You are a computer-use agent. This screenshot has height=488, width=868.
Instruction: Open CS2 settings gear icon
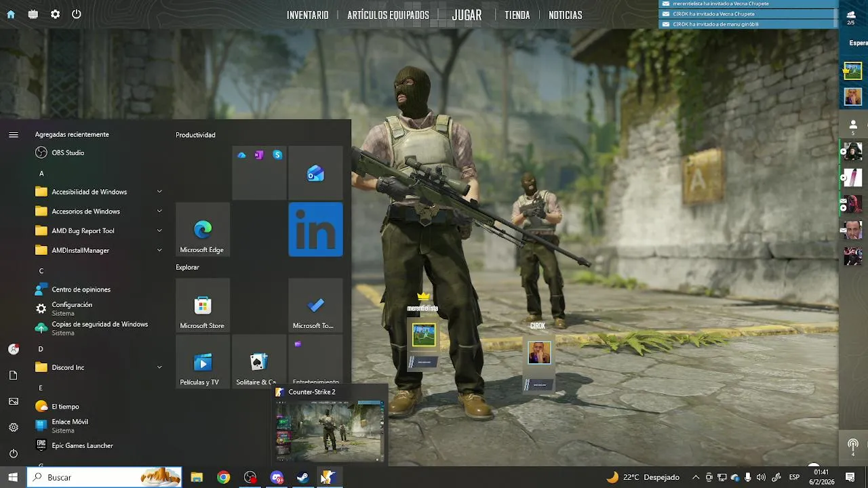(x=55, y=14)
